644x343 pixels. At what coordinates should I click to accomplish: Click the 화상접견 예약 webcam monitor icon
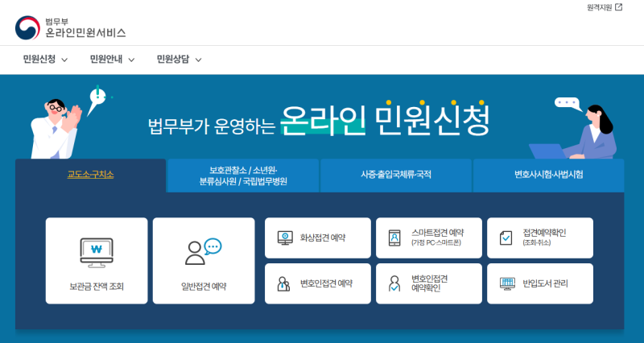pyautogui.click(x=285, y=238)
